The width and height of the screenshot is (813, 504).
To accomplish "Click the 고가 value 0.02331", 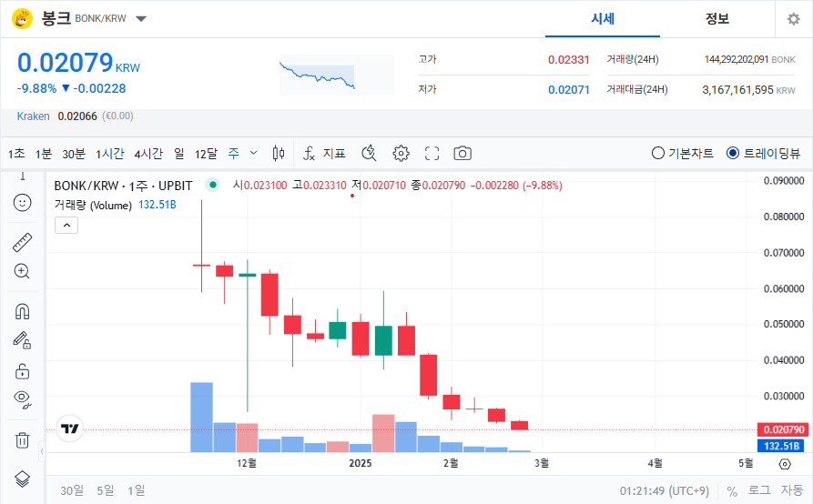I will pos(569,60).
